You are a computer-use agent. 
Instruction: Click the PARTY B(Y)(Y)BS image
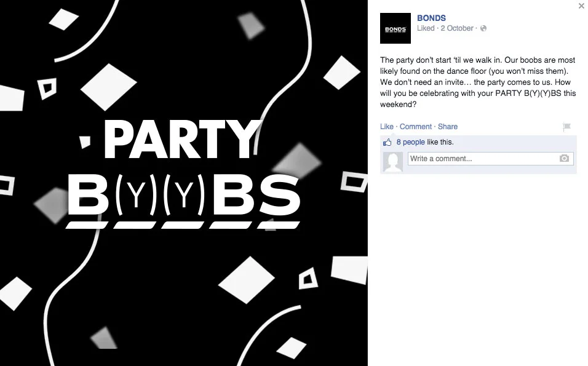(184, 183)
